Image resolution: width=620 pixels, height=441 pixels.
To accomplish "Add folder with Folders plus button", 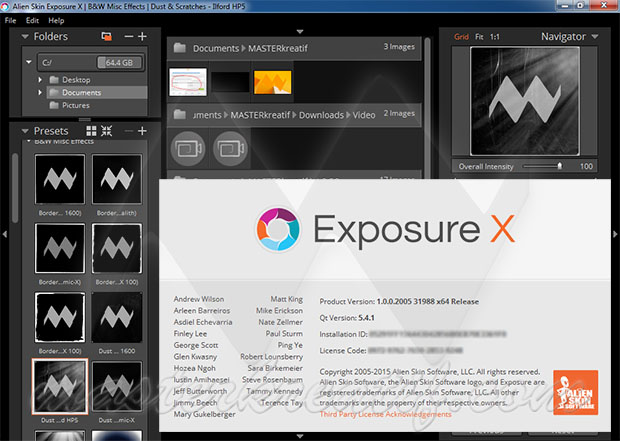I will 142,36.
